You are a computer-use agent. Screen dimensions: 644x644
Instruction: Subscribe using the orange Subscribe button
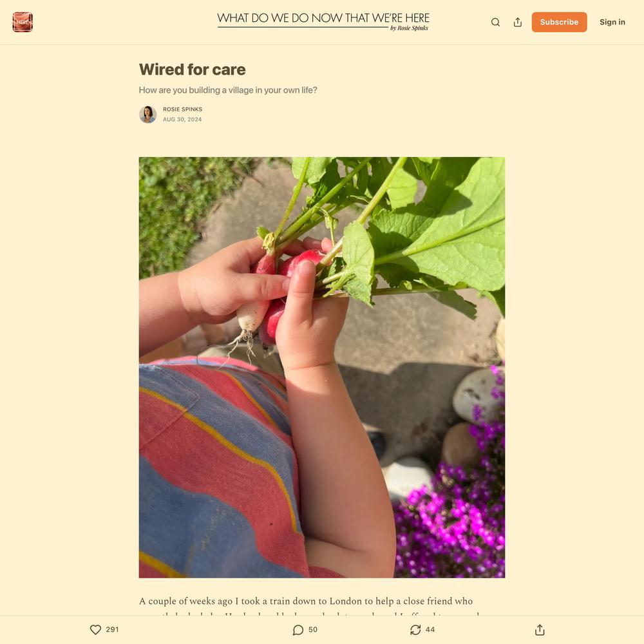coord(559,22)
